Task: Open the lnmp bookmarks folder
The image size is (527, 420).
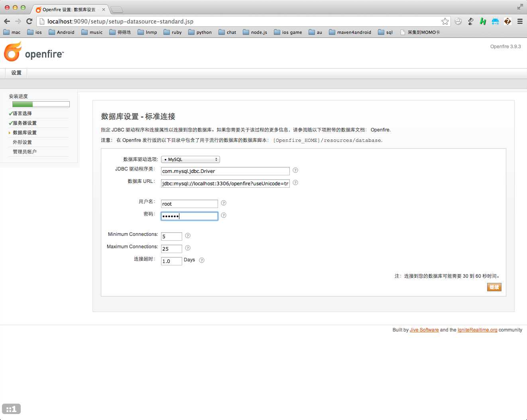Action: click(x=147, y=32)
